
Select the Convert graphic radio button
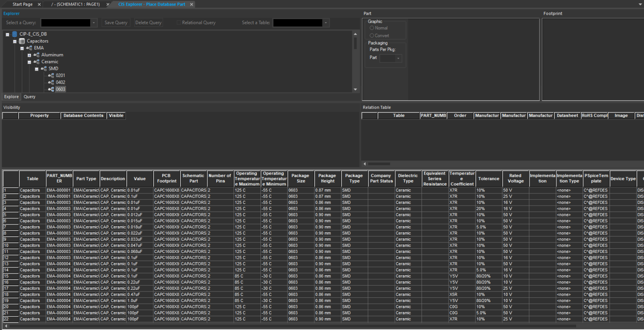point(372,35)
